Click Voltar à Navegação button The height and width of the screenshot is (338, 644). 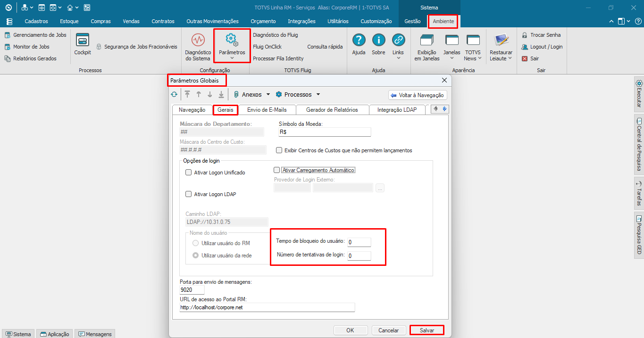point(418,95)
